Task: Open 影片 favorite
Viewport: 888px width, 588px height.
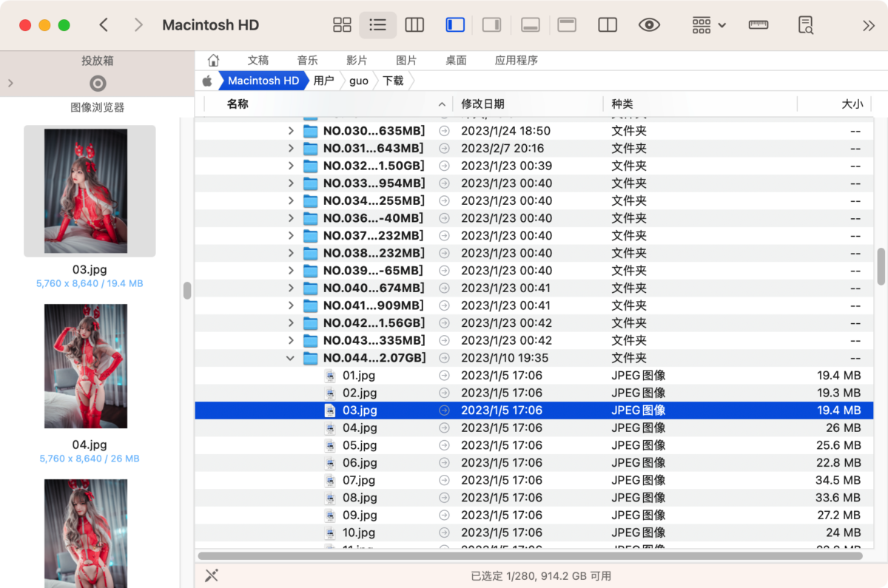Action: [357, 61]
